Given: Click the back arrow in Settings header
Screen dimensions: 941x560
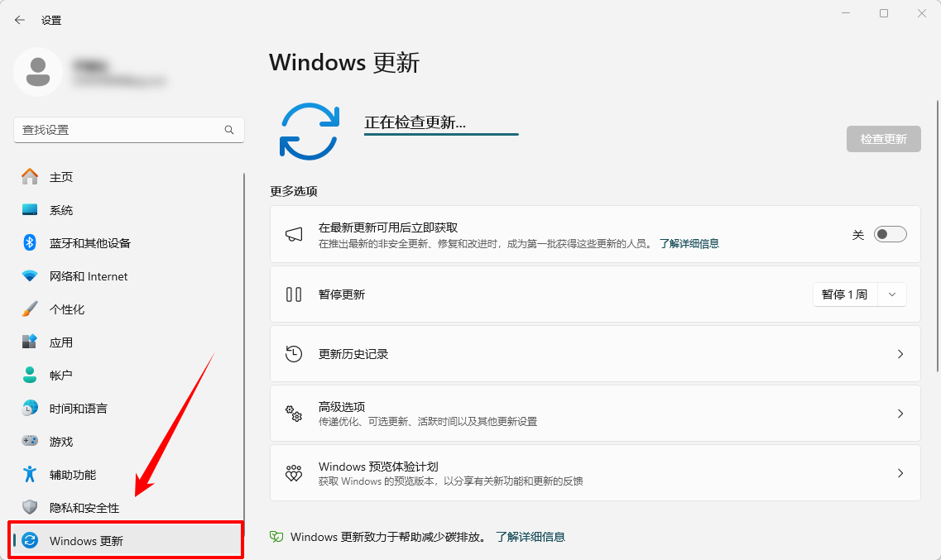Looking at the screenshot, I should [x=20, y=21].
